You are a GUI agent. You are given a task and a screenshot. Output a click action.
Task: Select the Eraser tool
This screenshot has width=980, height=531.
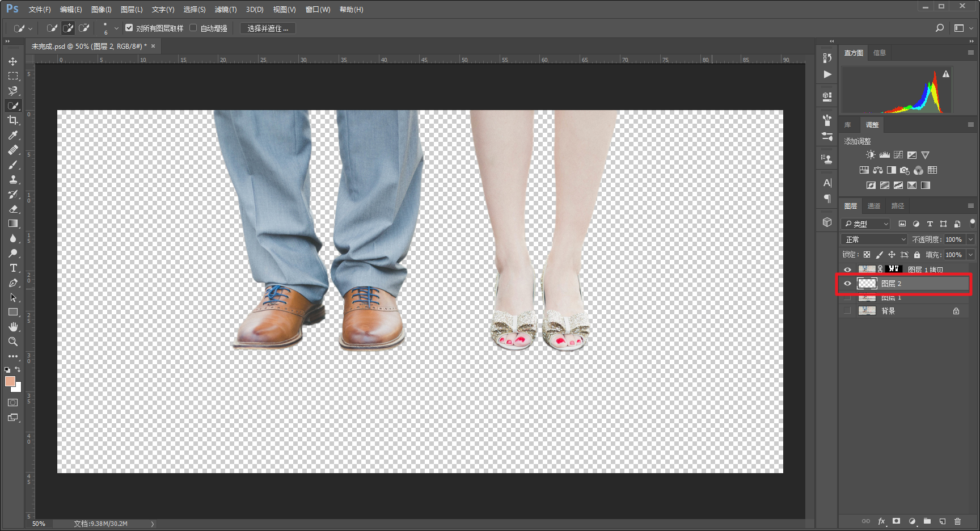pos(13,209)
